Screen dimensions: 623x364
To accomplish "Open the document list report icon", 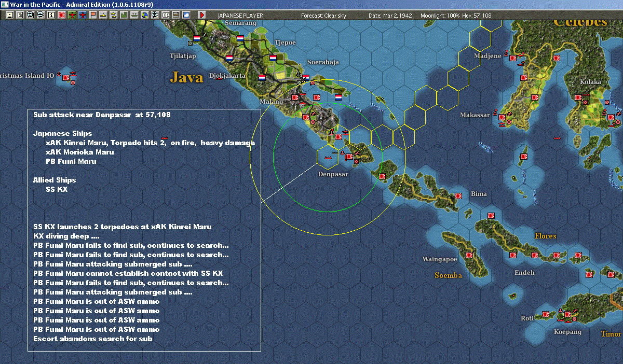I will pyautogui.click(x=20, y=16).
